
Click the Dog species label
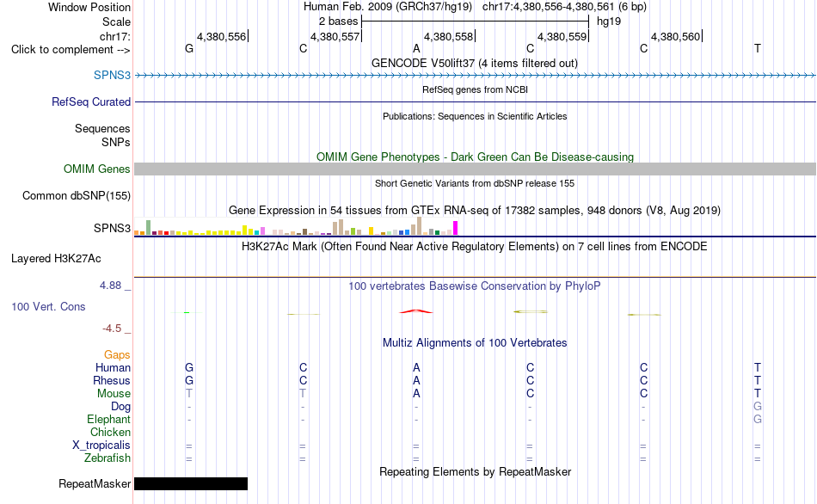(x=121, y=407)
